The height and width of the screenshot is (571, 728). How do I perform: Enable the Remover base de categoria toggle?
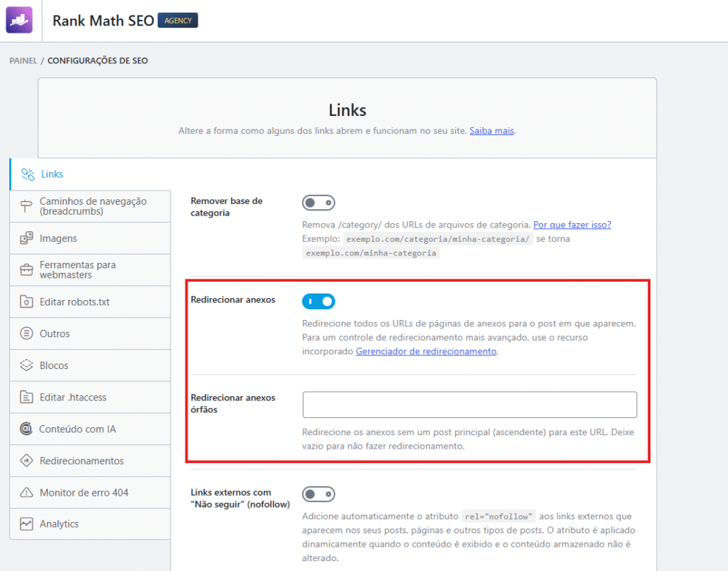pyautogui.click(x=318, y=203)
